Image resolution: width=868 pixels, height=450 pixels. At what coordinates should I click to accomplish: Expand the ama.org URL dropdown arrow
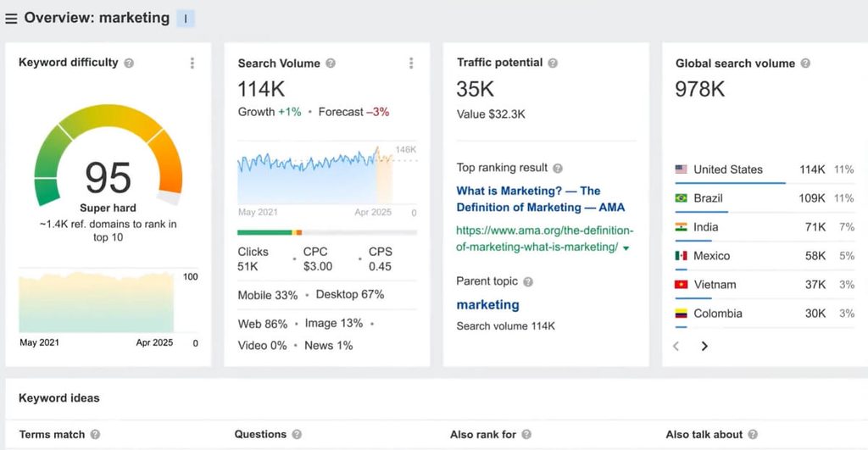626,248
